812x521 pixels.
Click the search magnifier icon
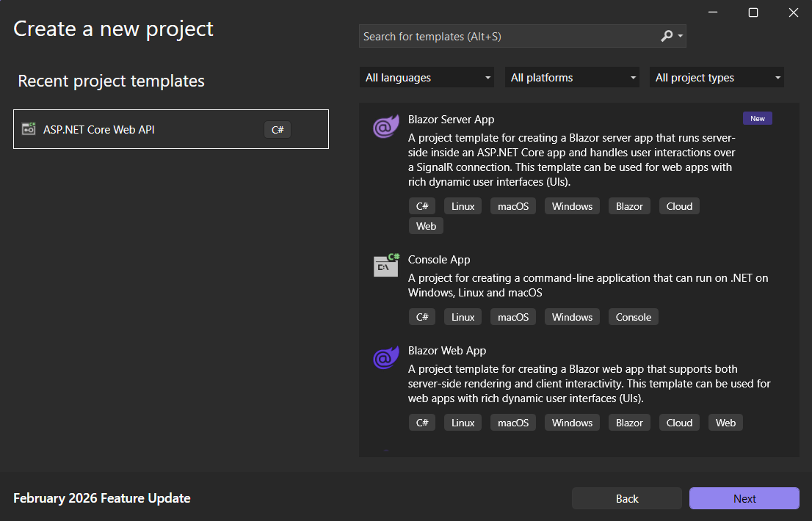tap(667, 36)
